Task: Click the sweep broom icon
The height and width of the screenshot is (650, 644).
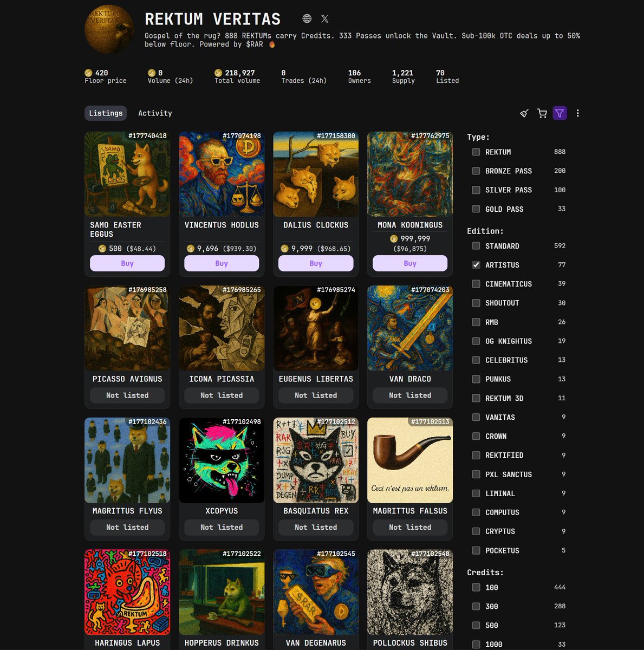Action: click(x=524, y=113)
